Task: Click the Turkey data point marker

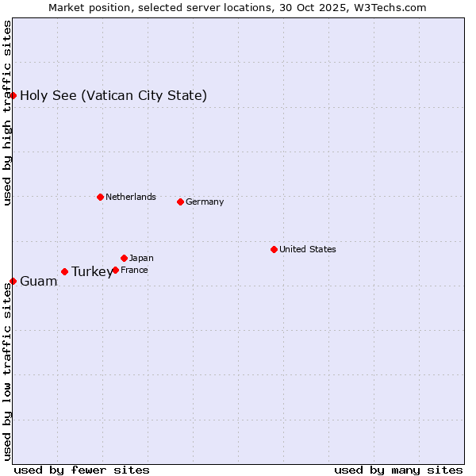Action: (64, 271)
